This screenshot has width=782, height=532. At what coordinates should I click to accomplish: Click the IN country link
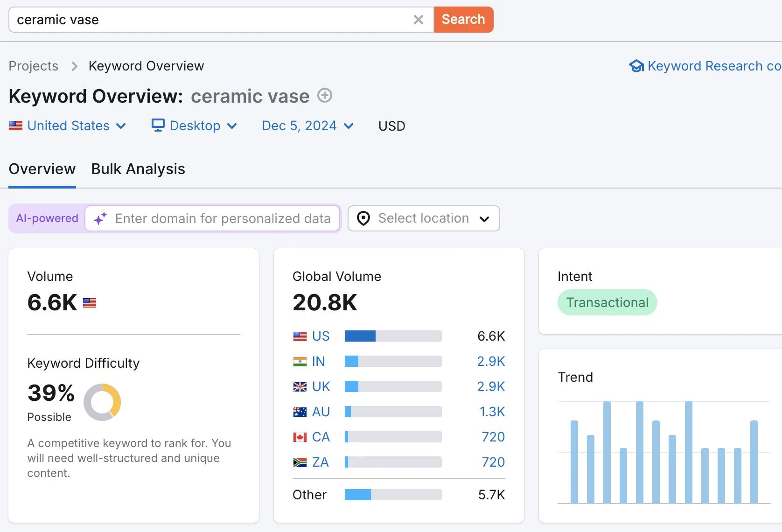pos(318,361)
